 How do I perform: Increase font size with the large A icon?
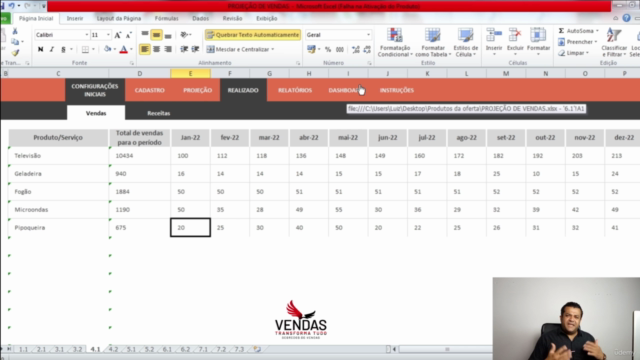(x=118, y=35)
